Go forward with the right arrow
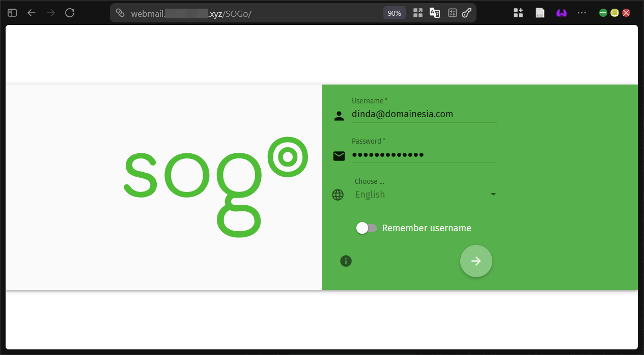 click(51, 13)
